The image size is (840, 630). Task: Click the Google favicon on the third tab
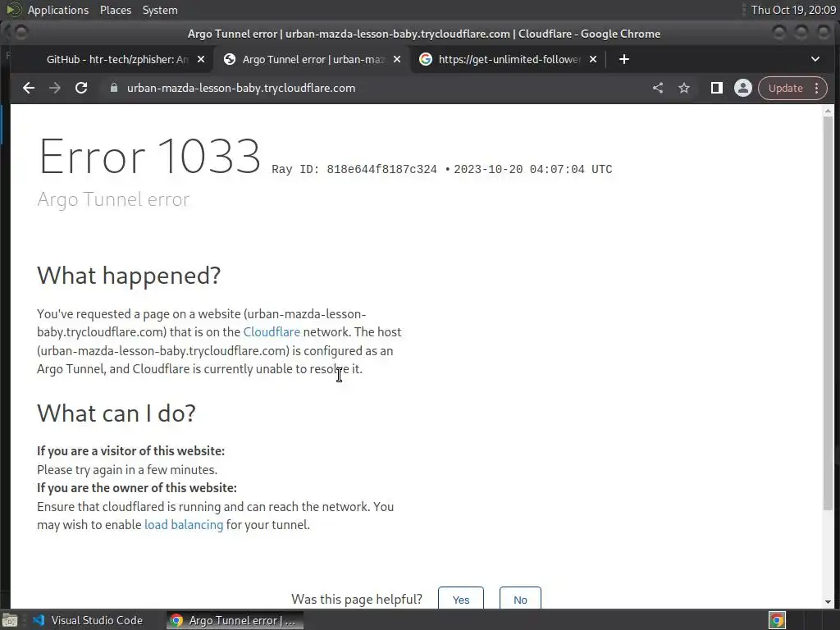coord(426,59)
